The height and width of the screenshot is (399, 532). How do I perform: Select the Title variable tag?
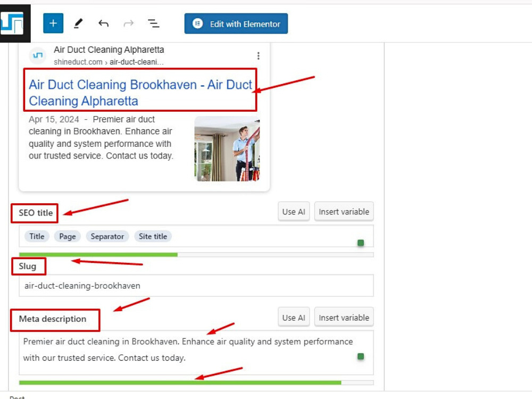click(37, 237)
